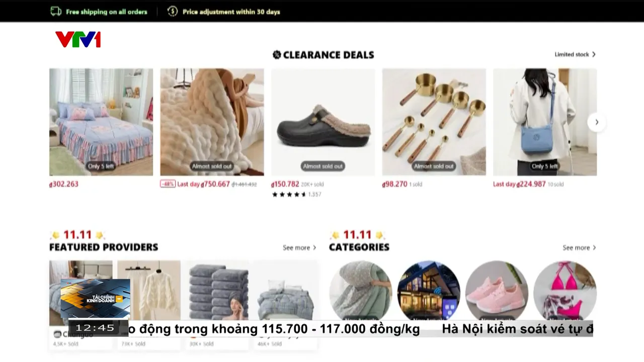Expand See more for Categories
The image size is (644, 362).
[579, 247]
